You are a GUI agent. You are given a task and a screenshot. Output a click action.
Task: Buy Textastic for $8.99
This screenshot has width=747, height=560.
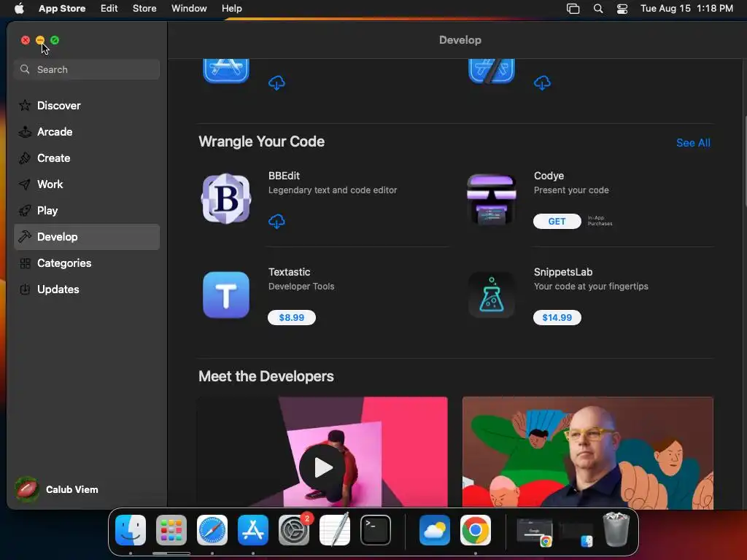tap(292, 318)
